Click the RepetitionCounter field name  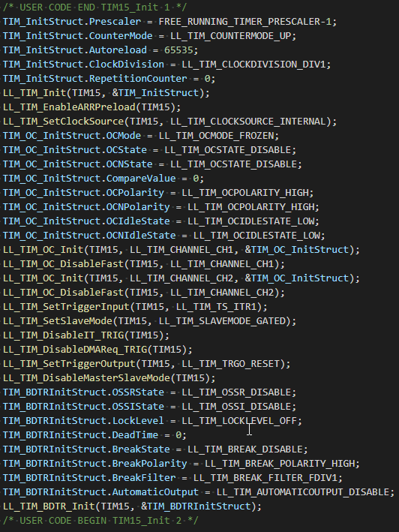click(x=138, y=78)
